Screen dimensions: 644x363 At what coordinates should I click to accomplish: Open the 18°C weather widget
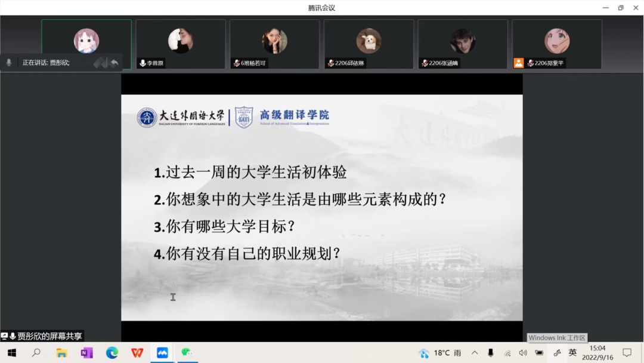[440, 353]
